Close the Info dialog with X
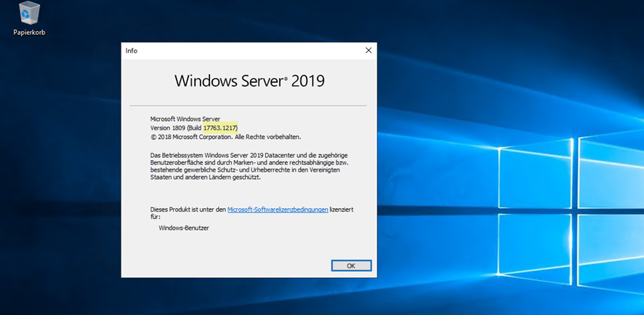The height and width of the screenshot is (315, 644). (369, 51)
